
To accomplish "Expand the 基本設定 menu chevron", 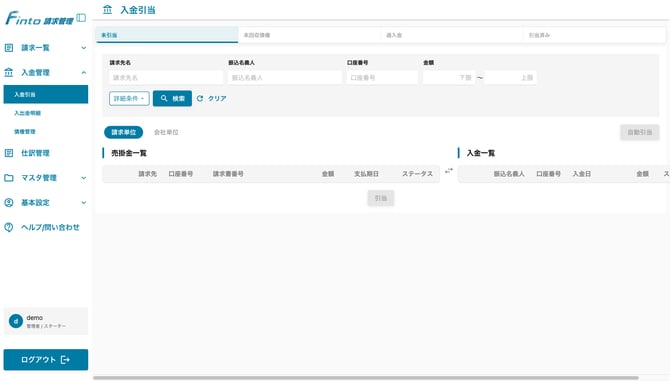I will pyautogui.click(x=84, y=202).
